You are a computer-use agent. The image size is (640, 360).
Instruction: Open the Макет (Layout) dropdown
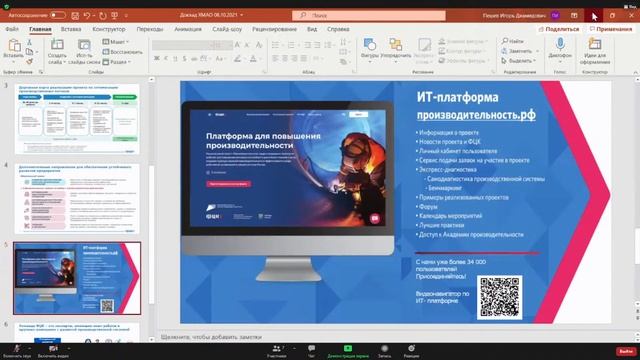116,42
